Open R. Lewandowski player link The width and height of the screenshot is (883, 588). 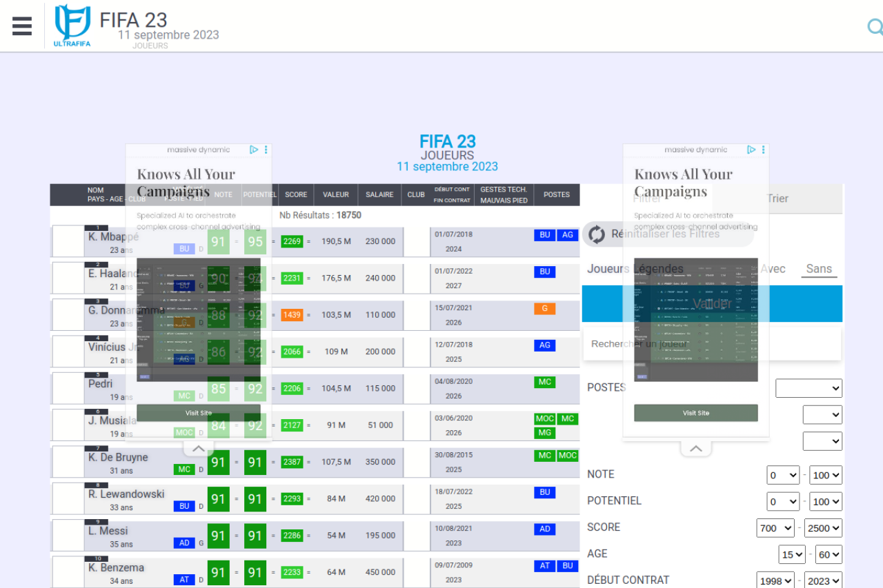[x=126, y=494]
